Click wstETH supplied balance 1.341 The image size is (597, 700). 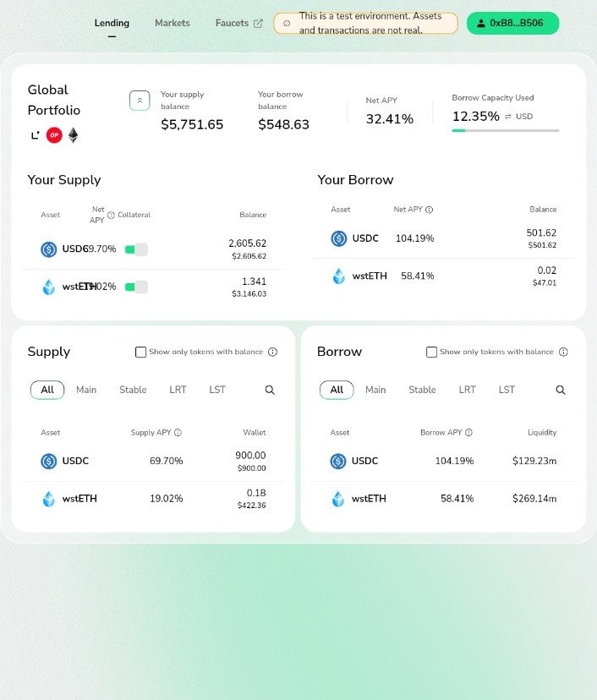(x=254, y=282)
